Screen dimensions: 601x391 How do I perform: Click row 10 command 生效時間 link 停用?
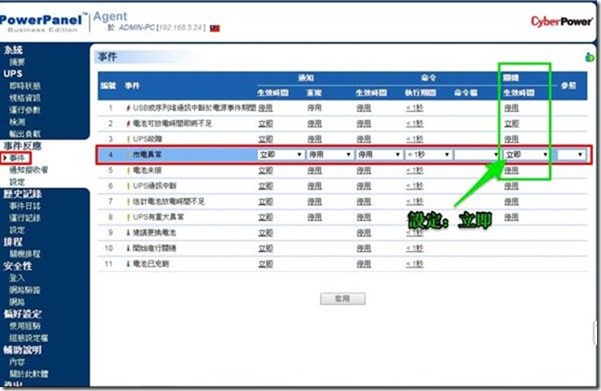[x=364, y=248]
